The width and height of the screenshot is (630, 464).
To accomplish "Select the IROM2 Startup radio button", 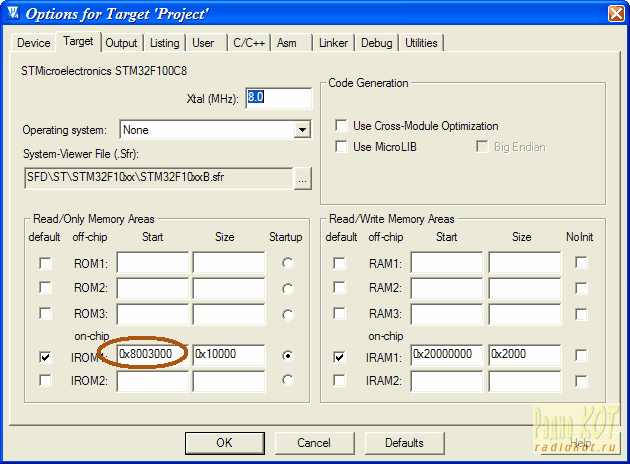I will (x=288, y=380).
